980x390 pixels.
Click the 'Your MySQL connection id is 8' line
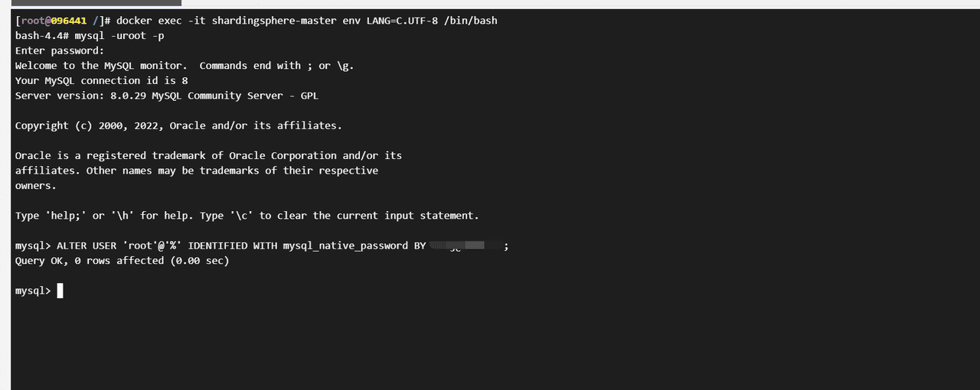click(x=101, y=80)
